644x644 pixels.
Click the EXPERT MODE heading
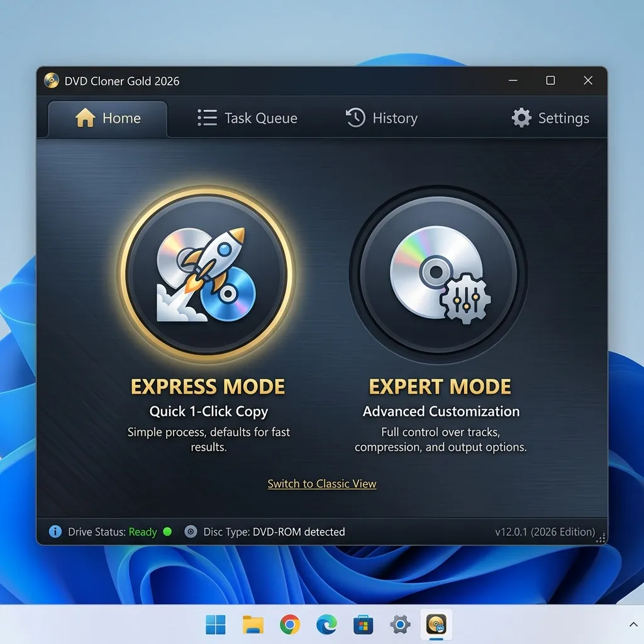440,387
